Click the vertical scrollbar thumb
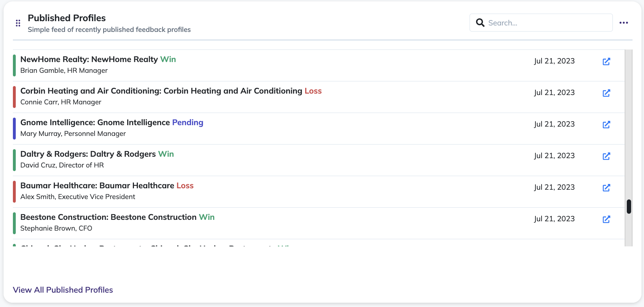 coord(629,207)
